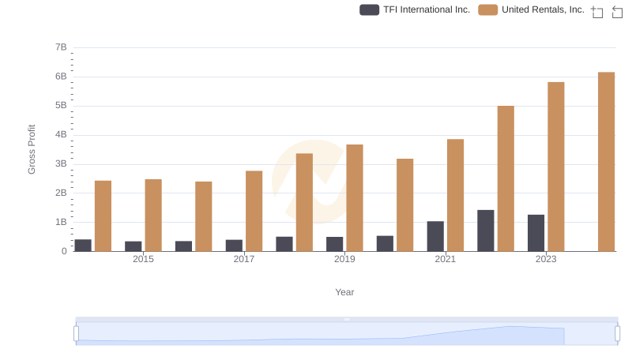Click TFI International bar for 2019
The height and width of the screenshot is (364, 632).
tap(334, 244)
